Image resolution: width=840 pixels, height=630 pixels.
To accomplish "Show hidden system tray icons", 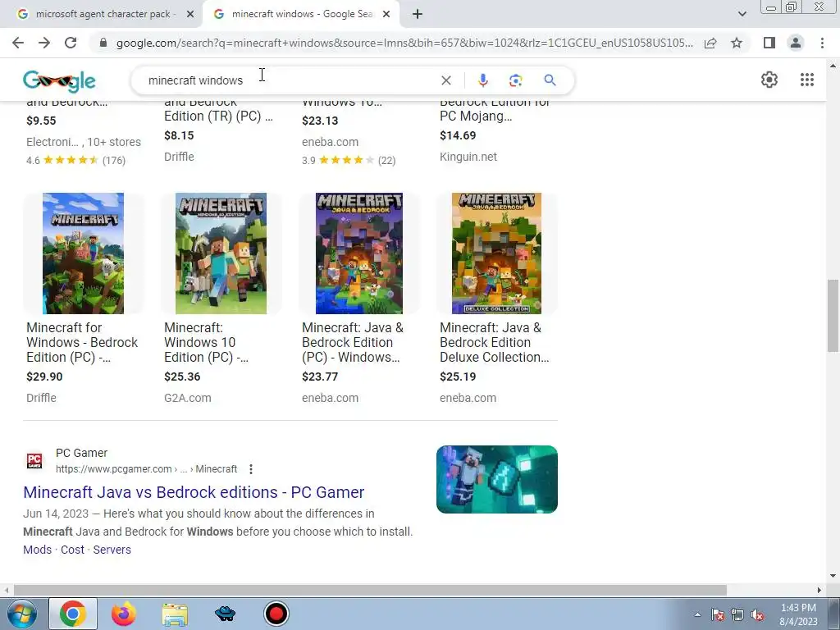I will tap(697, 614).
